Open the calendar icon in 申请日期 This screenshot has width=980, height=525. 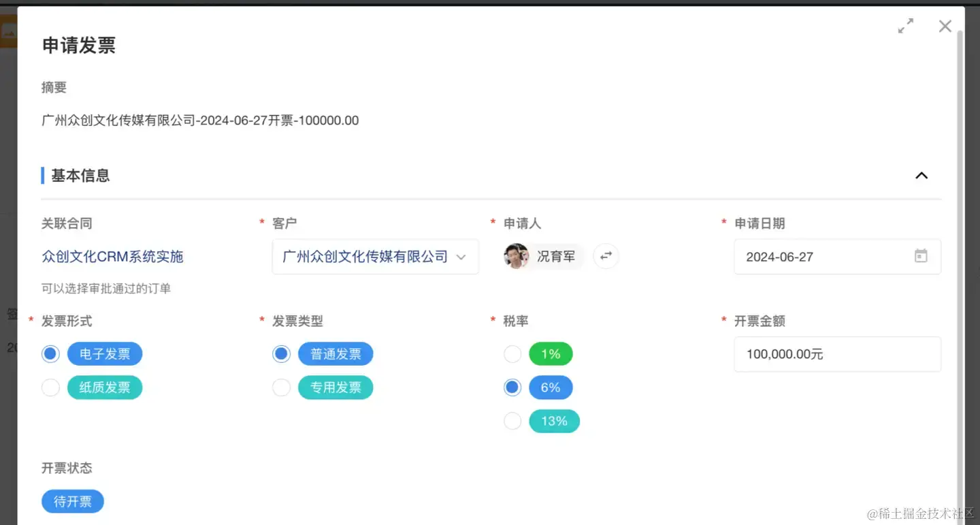(921, 257)
